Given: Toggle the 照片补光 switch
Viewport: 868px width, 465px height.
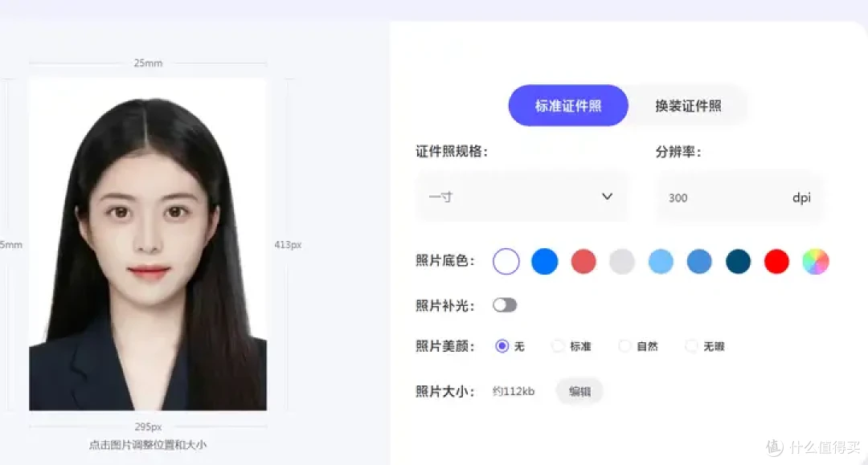Looking at the screenshot, I should [x=505, y=305].
